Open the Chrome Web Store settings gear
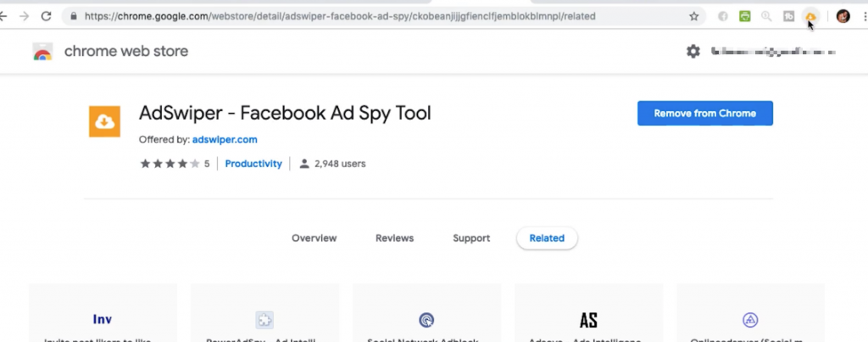This screenshot has width=868, height=342. pos(693,52)
